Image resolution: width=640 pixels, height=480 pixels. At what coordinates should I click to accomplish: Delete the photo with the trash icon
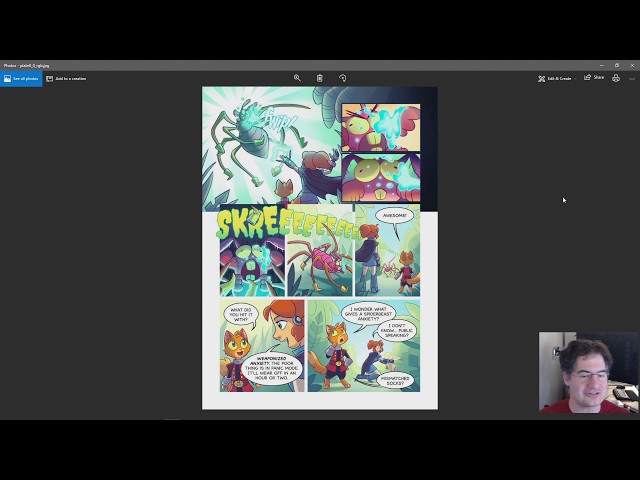pyautogui.click(x=320, y=78)
